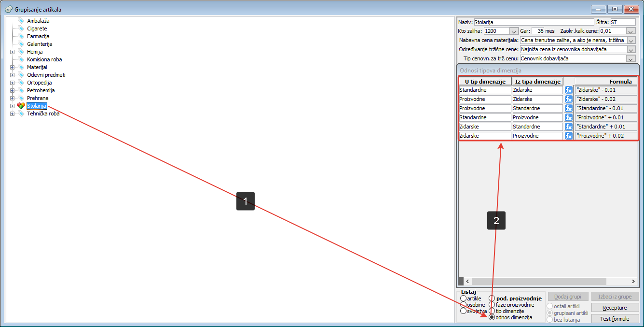Open formula editor for "Zidarske" - 0.01 row

point(568,90)
